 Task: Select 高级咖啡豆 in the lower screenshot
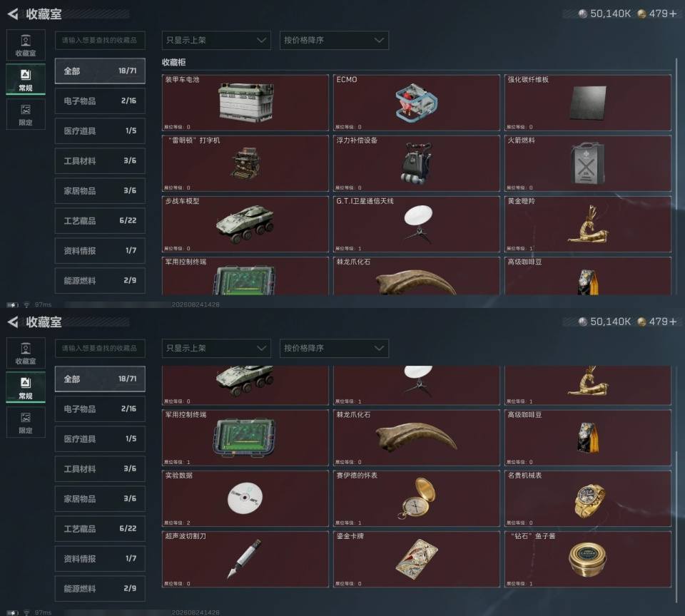(x=587, y=438)
